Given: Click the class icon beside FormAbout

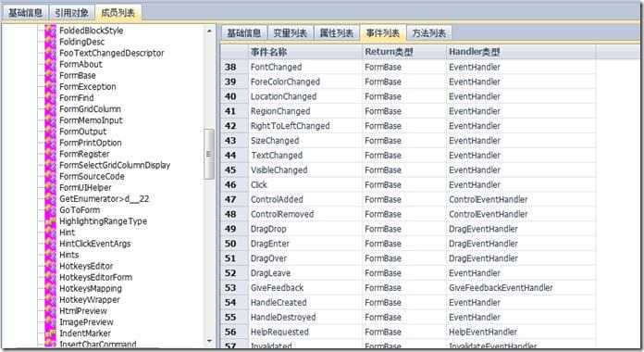Looking at the screenshot, I should tap(50, 65).
